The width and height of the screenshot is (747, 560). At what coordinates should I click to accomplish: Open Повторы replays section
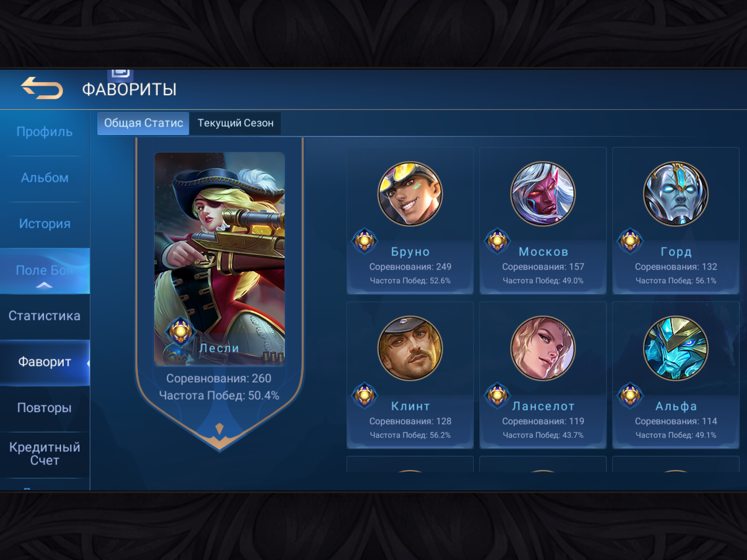pyautogui.click(x=44, y=408)
